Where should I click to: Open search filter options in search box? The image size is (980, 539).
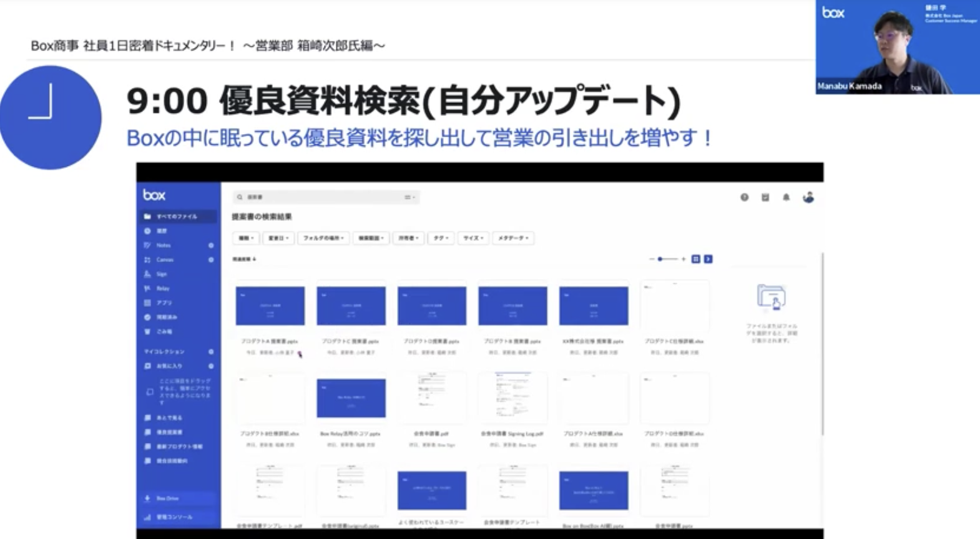point(409,197)
